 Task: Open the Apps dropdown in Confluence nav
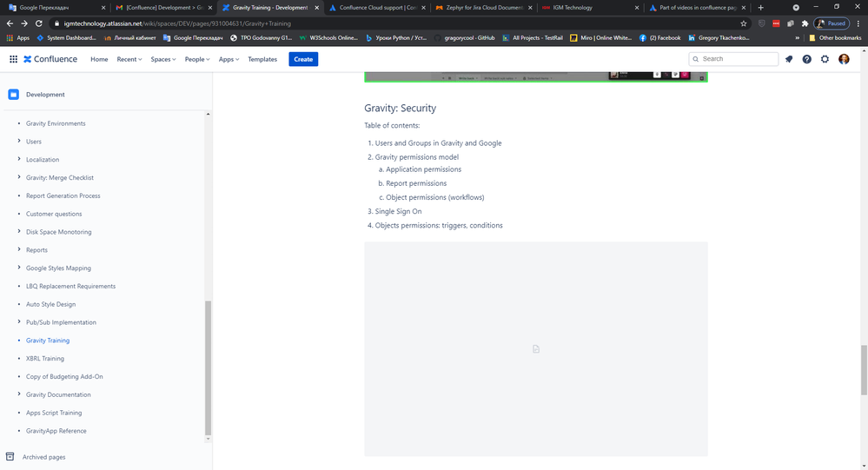229,59
